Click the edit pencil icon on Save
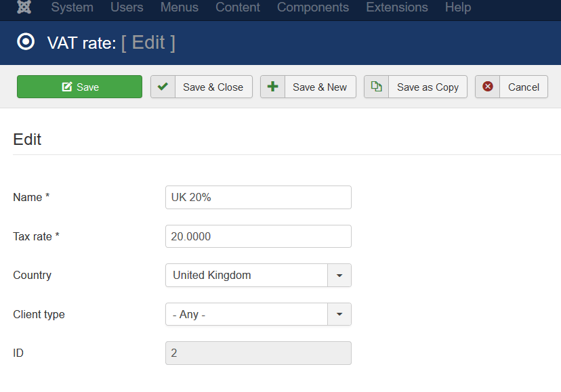Image resolution: width=561 pixels, height=392 pixels. click(67, 87)
